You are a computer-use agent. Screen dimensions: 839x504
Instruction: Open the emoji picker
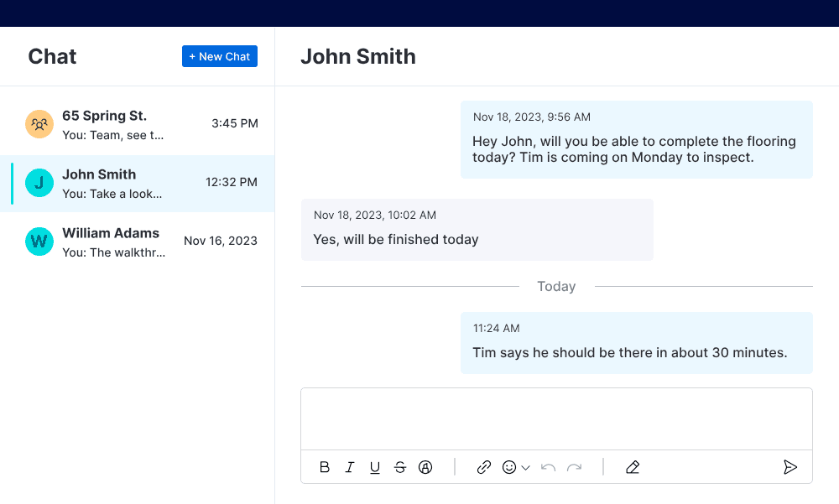510,467
